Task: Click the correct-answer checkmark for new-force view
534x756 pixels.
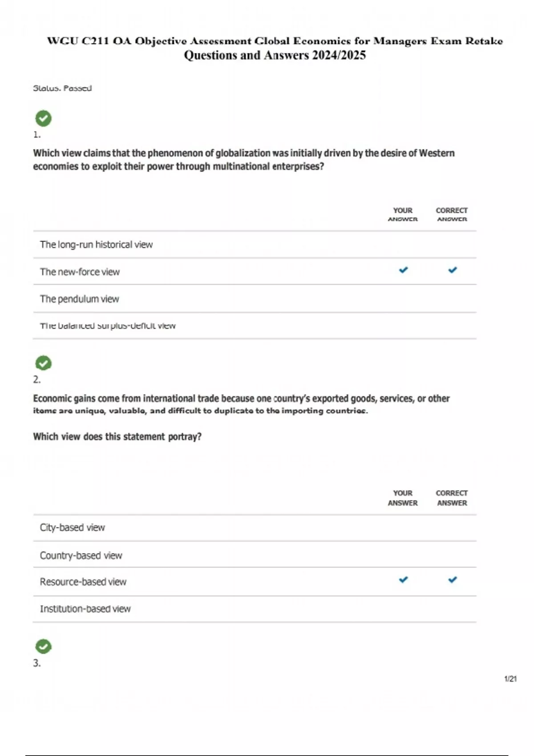Action: (x=452, y=270)
